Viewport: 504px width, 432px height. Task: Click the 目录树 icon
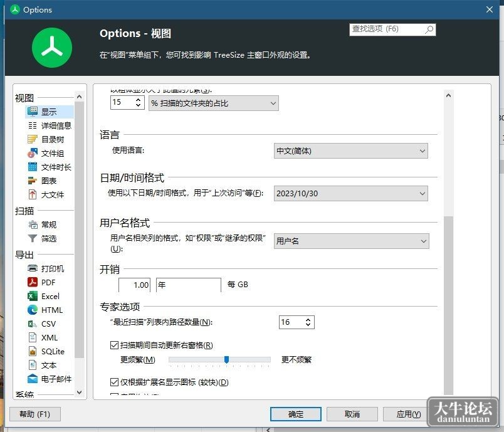pos(33,139)
